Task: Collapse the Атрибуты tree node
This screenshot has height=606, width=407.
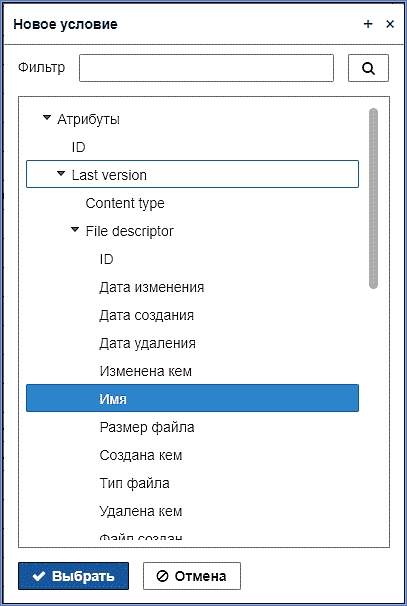Action: [x=47, y=117]
